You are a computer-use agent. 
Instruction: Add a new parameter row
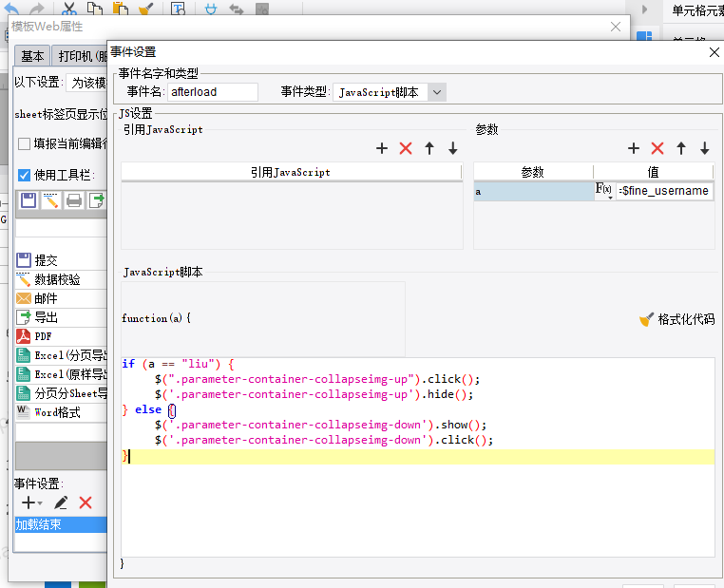(634, 148)
